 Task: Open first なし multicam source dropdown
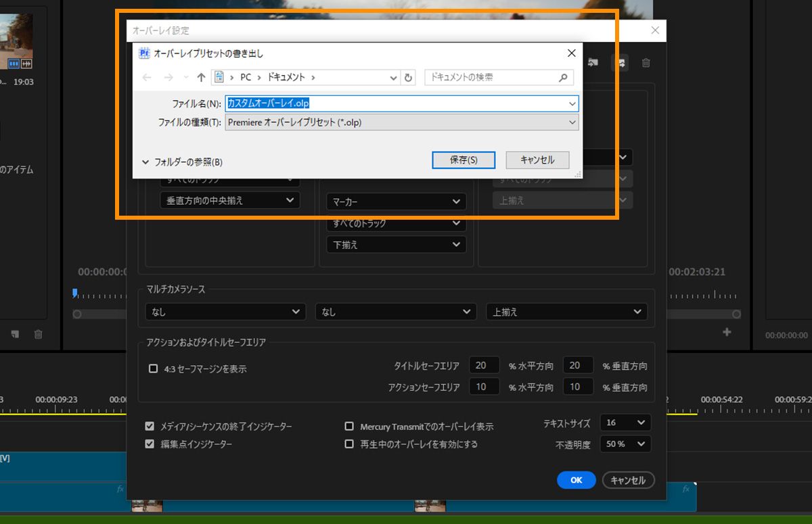click(225, 312)
